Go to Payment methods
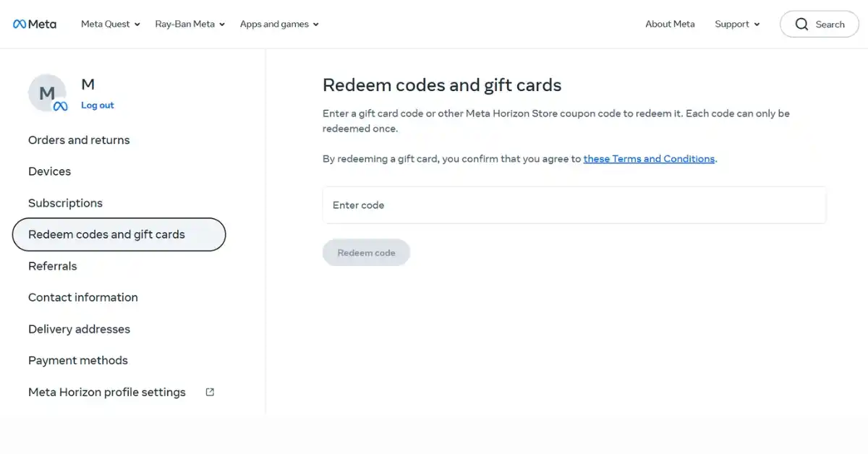Viewport: 868px width, 454px height. tap(77, 360)
